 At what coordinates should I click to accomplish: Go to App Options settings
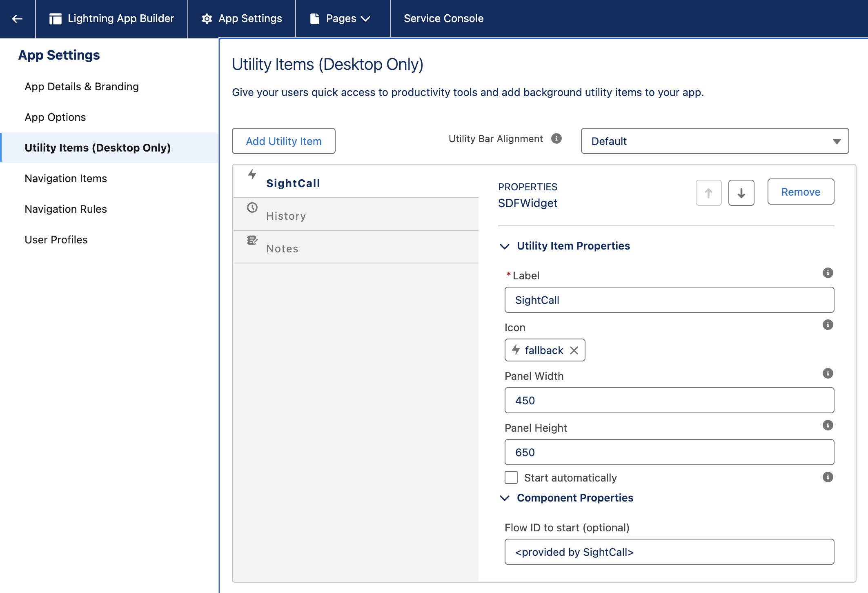click(x=55, y=117)
